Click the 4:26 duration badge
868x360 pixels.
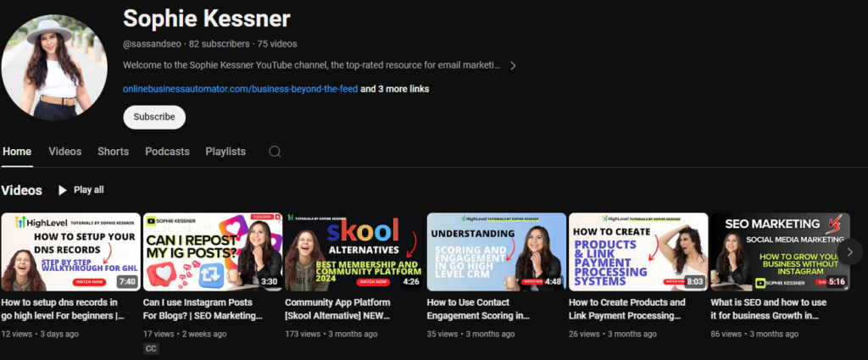pyautogui.click(x=411, y=281)
